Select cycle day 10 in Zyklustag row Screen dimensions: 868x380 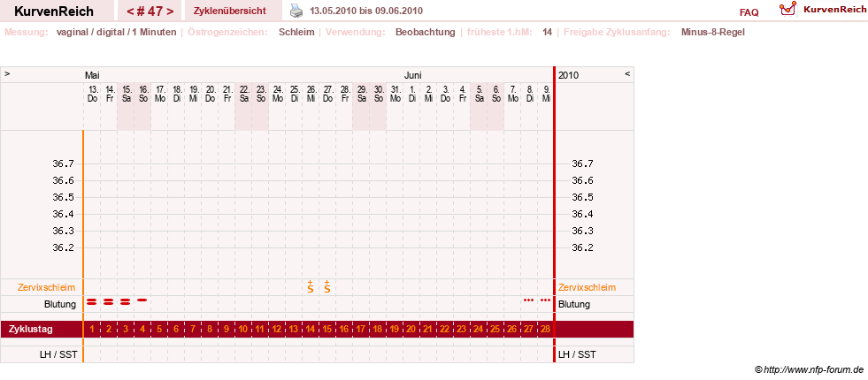(243, 329)
